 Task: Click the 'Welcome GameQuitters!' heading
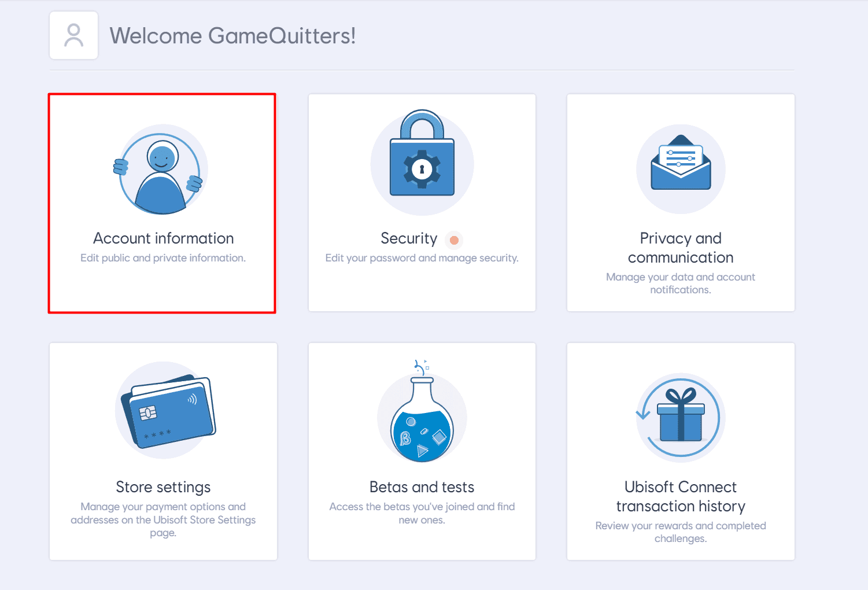coord(232,36)
